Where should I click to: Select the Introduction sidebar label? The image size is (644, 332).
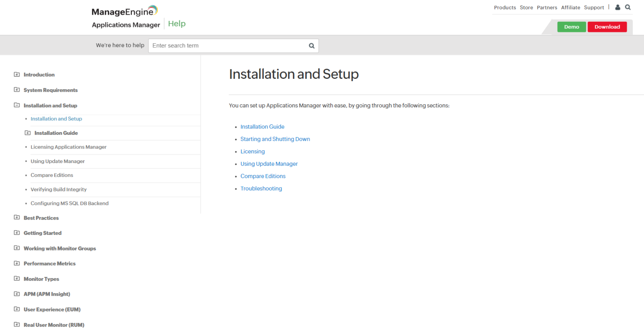[39, 75]
